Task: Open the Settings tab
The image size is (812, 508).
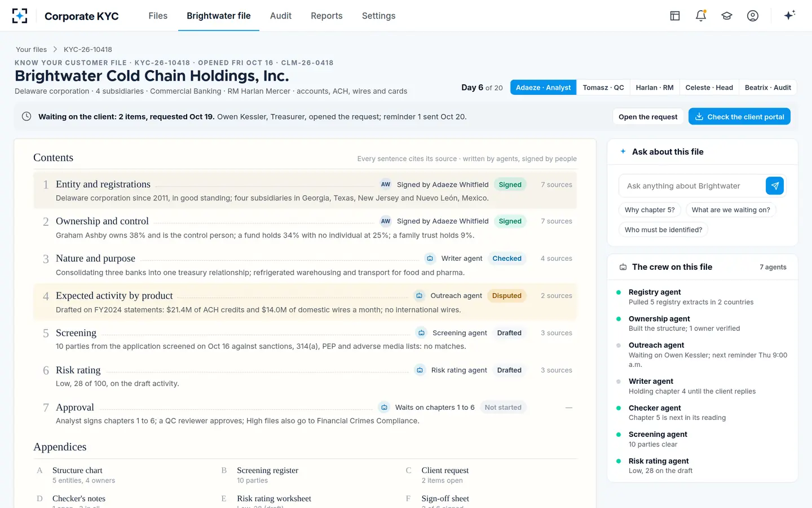Action: (378, 16)
